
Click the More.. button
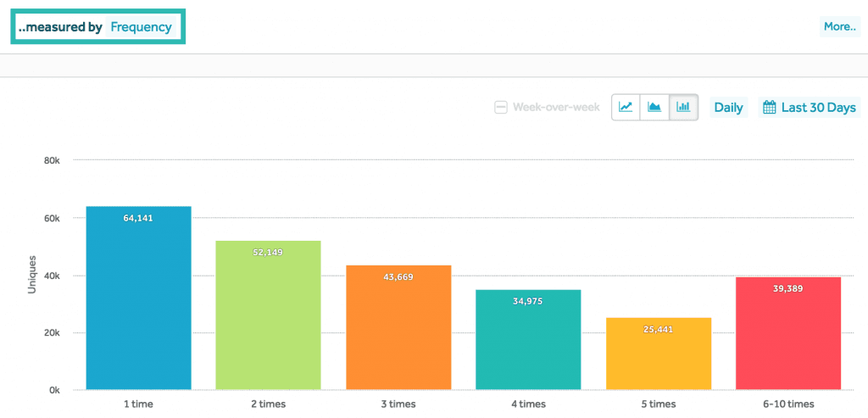839,26
